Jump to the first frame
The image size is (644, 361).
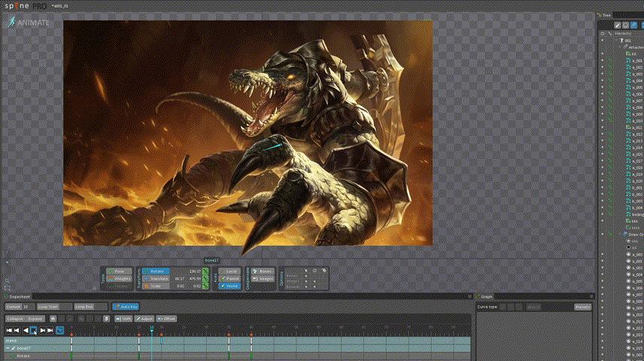(9, 330)
